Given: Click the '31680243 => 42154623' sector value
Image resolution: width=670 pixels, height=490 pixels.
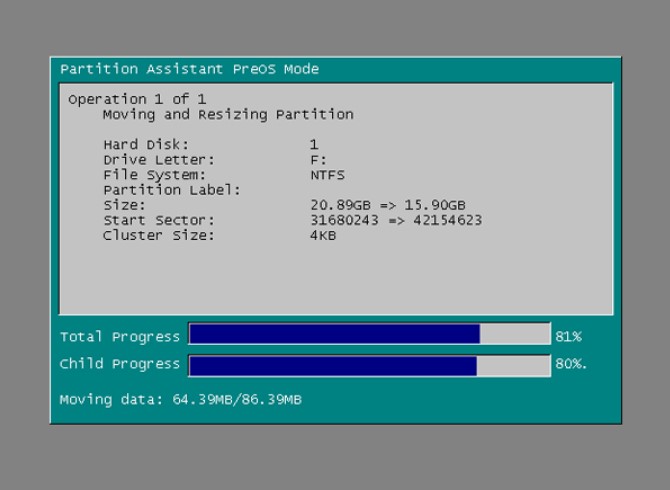Looking at the screenshot, I should pyautogui.click(x=396, y=220).
